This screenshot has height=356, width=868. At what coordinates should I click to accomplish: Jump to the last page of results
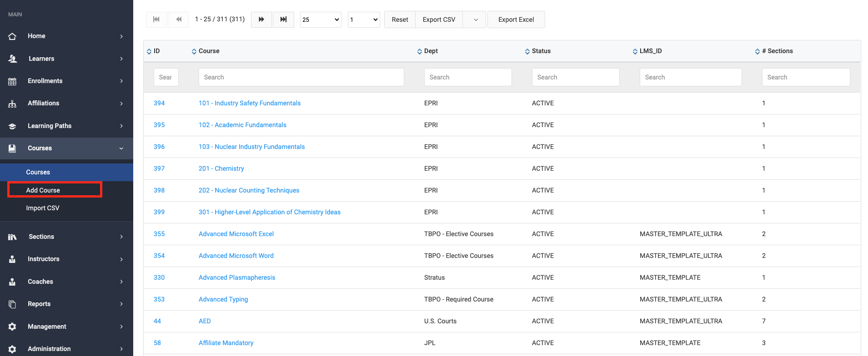pyautogui.click(x=283, y=20)
